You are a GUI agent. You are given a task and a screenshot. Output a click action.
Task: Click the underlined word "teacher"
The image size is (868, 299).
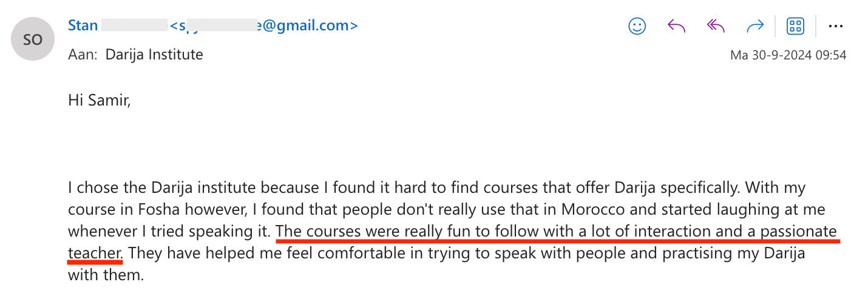tap(95, 252)
